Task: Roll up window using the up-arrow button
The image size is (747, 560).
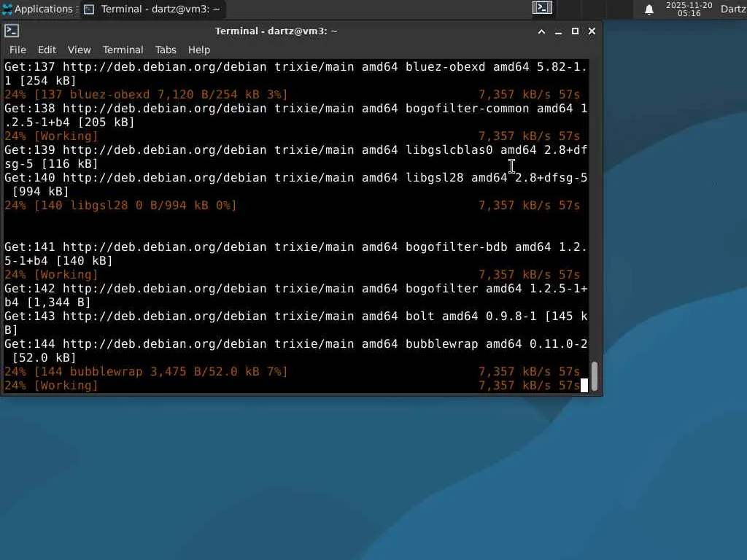Action: tap(541, 31)
